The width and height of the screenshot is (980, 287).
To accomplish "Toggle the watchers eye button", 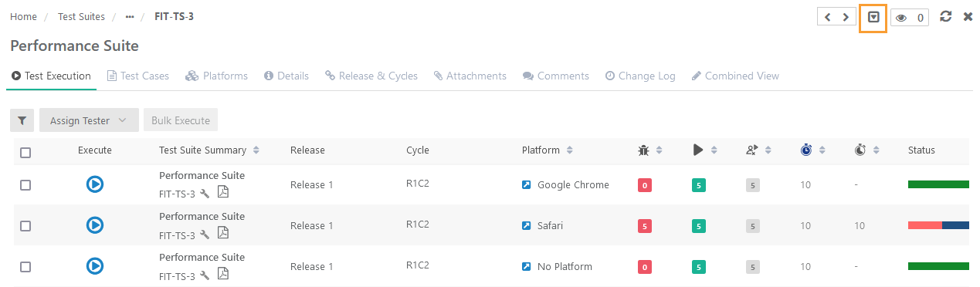I will click(910, 18).
